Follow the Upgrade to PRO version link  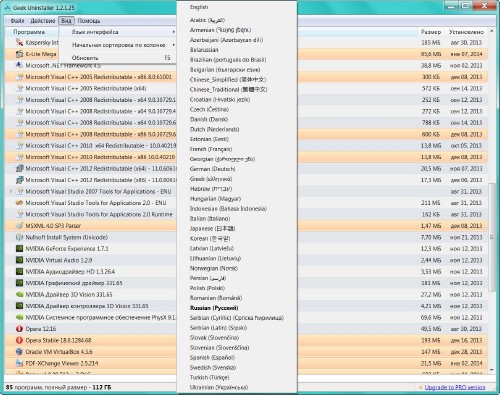(x=455, y=387)
